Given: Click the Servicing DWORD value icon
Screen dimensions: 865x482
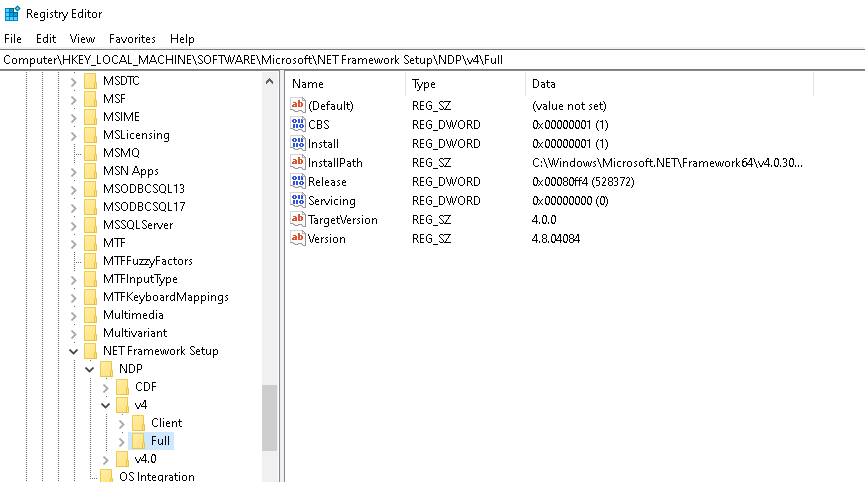Looking at the screenshot, I should [298, 200].
